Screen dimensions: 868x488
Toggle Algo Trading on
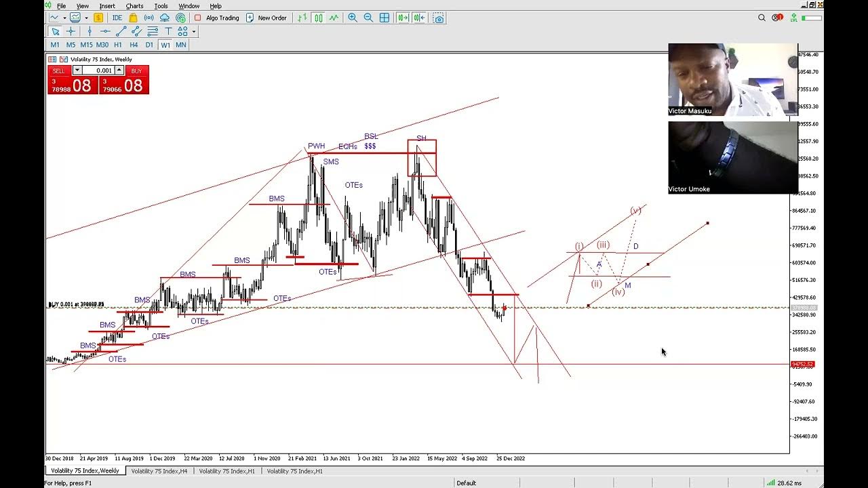(217, 18)
